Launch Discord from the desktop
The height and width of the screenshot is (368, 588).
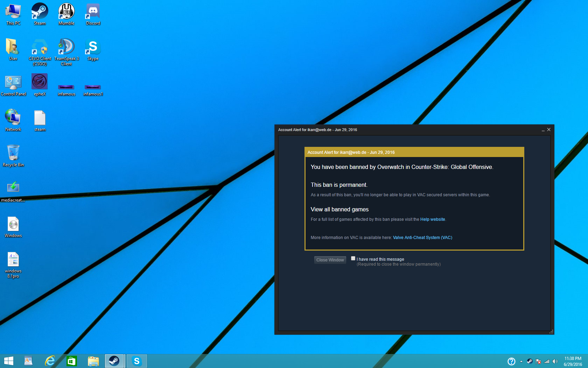[93, 14]
